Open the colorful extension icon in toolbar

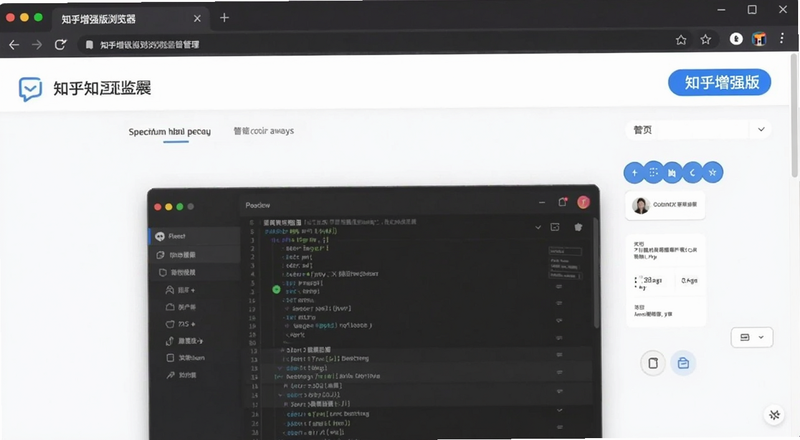[759, 39]
